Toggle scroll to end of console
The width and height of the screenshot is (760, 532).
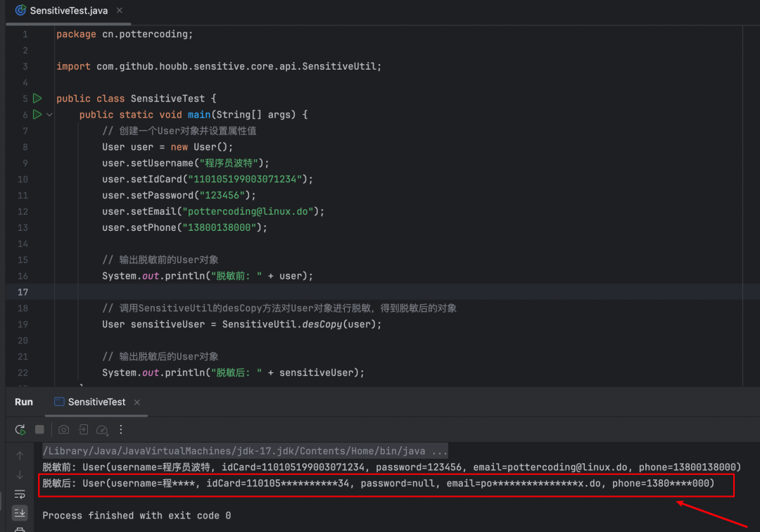point(20,512)
